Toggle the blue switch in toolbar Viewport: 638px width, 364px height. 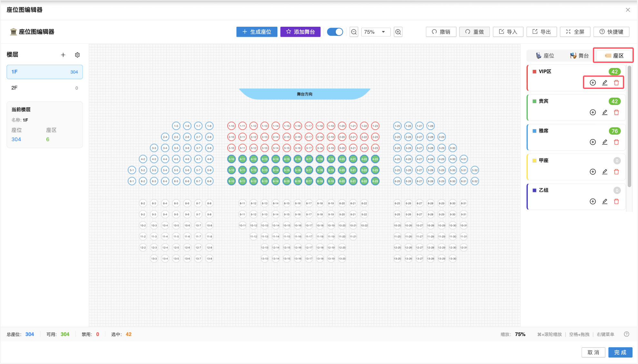point(335,32)
